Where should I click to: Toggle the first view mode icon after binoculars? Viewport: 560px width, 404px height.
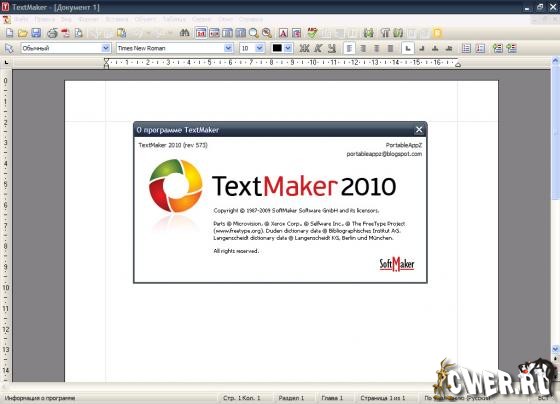[x=201, y=33]
